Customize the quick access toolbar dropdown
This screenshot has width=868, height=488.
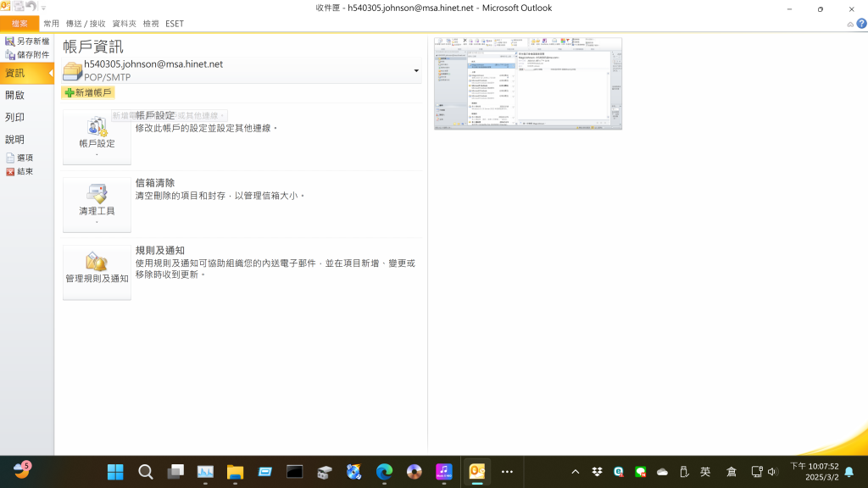43,8
